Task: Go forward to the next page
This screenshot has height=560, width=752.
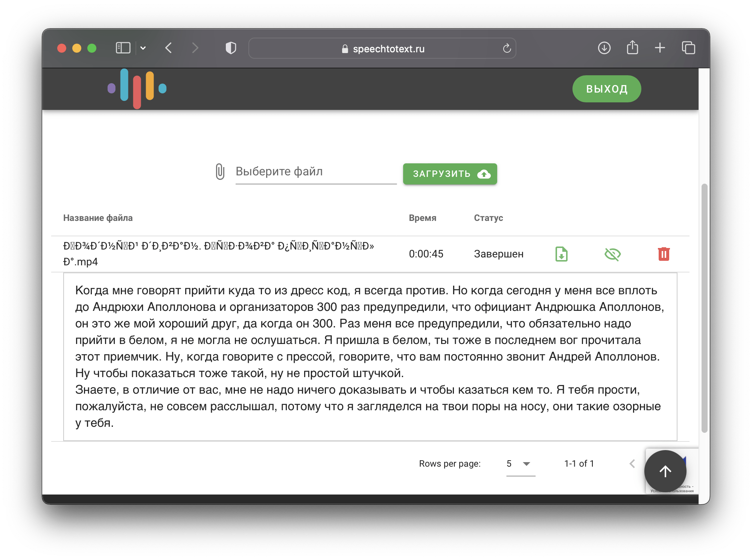Action: point(195,48)
